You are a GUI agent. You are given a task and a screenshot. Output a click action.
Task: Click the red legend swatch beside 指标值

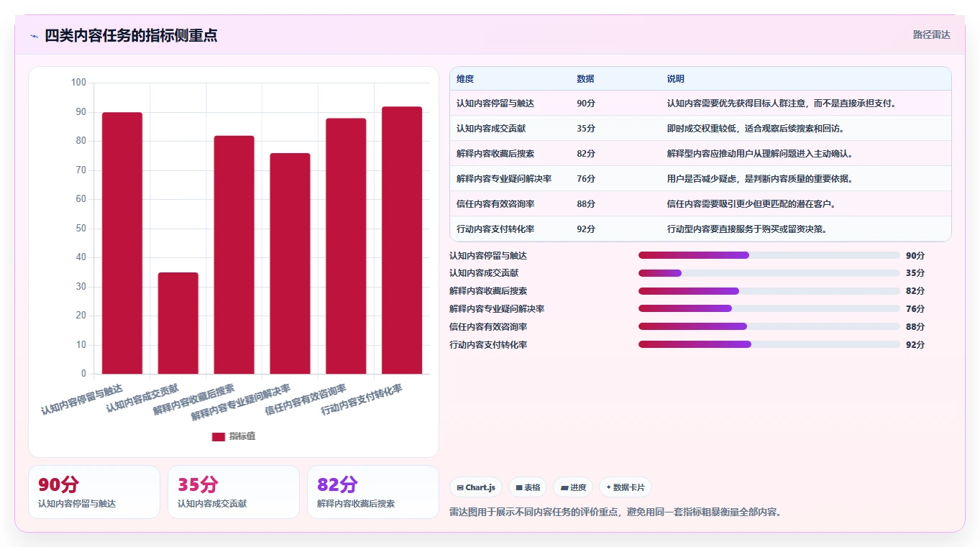[219, 436]
